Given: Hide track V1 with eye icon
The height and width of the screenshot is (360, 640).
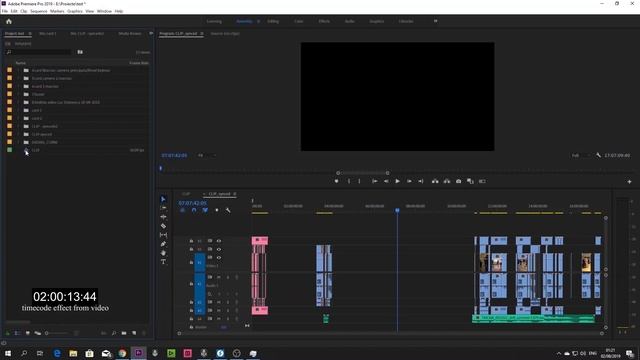Looking at the screenshot, I should click(x=219, y=258).
